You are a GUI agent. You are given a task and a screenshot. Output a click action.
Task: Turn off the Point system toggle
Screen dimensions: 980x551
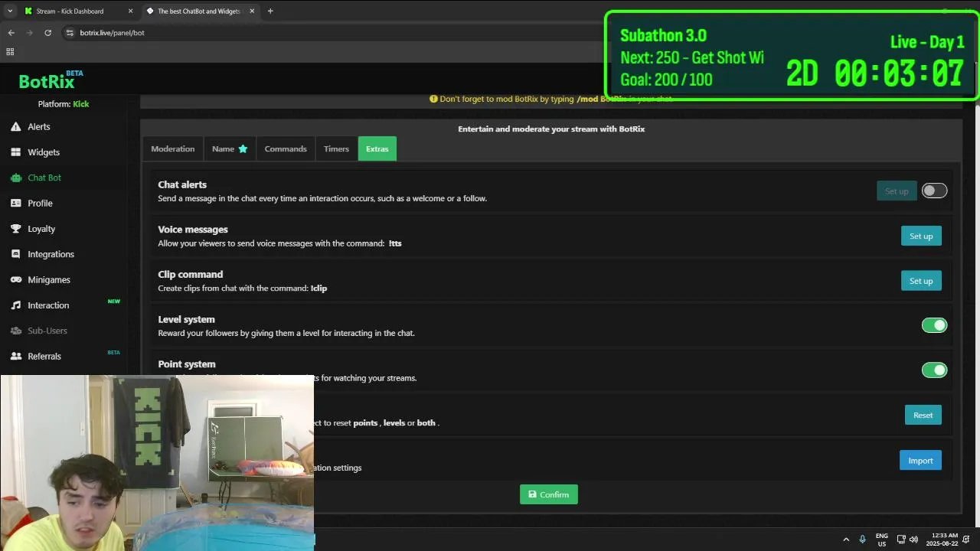tap(934, 370)
